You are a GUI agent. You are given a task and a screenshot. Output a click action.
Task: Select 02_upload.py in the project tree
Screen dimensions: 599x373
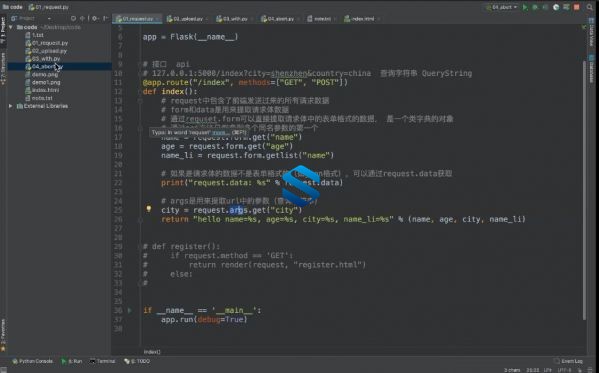pyautogui.click(x=46, y=51)
